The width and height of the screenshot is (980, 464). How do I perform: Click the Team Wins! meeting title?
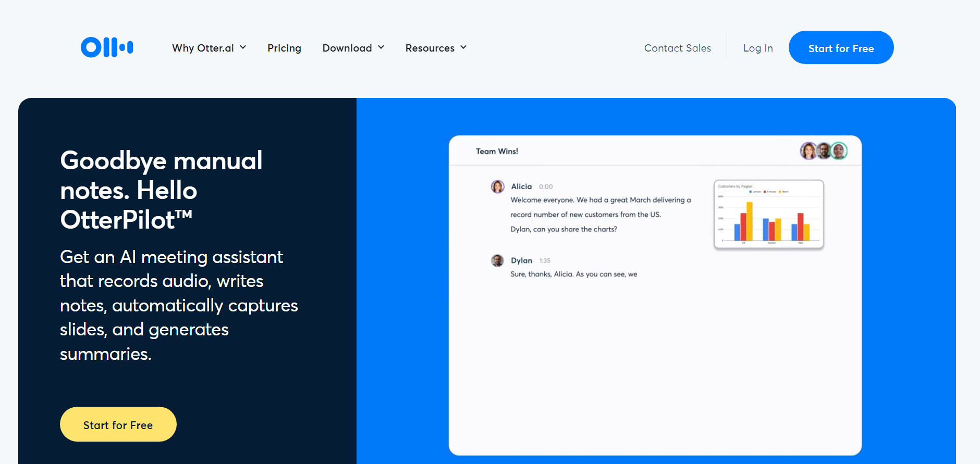coord(497,152)
